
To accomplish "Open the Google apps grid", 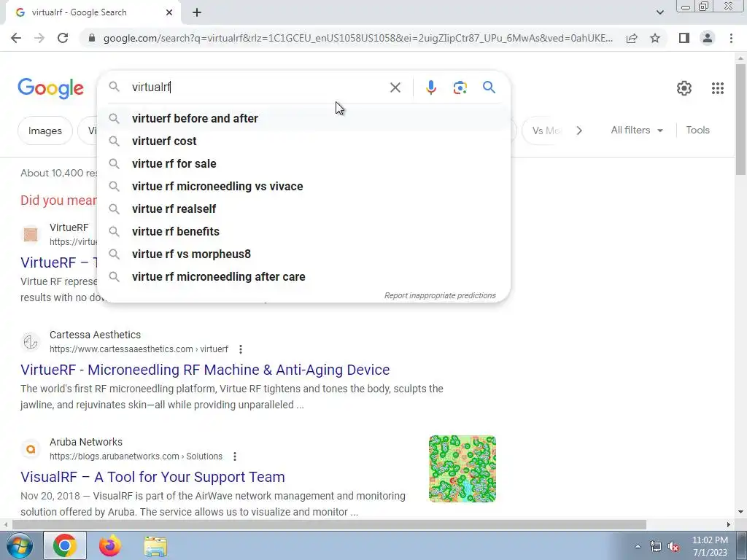I will [718, 88].
